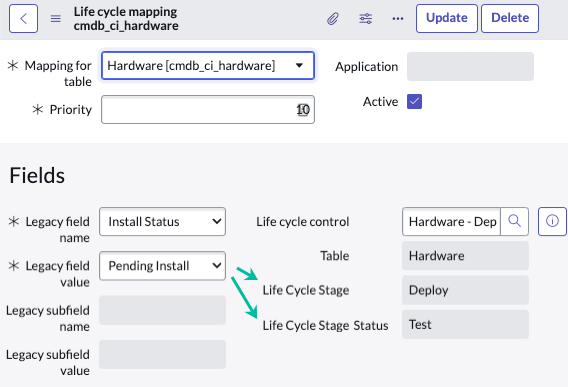This screenshot has width=568, height=387.
Task: Open the Mapping for table dropdown
Action: pos(208,66)
